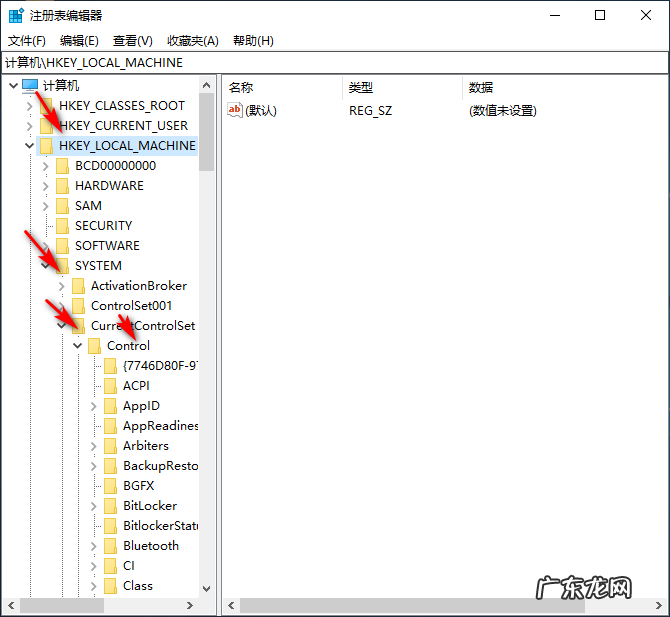Select the (默认) value entry
Viewport: 670px width, 617px height.
point(261,111)
